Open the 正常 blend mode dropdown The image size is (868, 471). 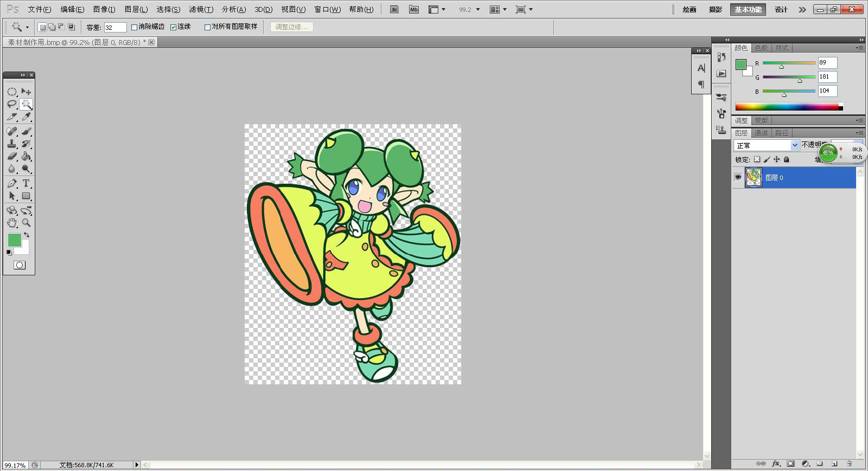[767, 145]
